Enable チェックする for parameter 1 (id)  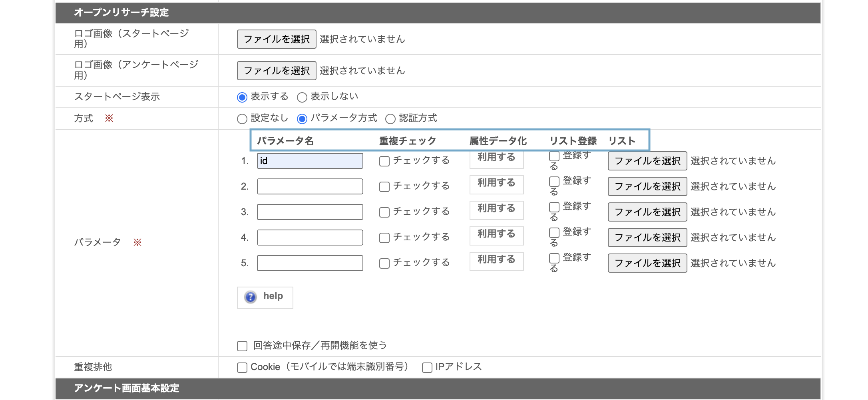point(384,161)
